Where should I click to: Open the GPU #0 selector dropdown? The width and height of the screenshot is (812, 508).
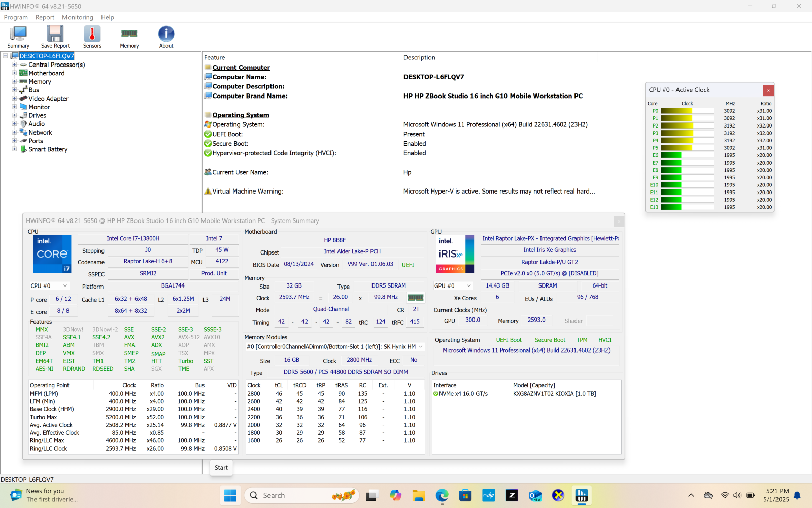tap(453, 286)
